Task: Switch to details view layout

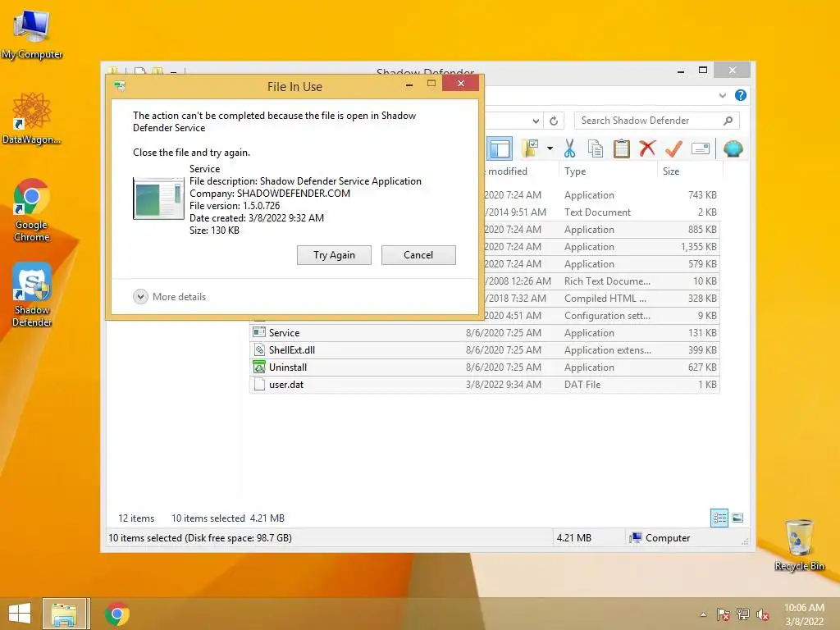Action: (x=719, y=518)
